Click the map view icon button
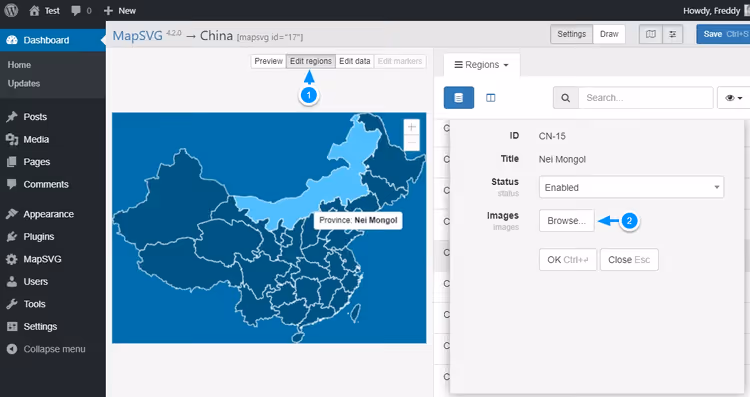 651,34
